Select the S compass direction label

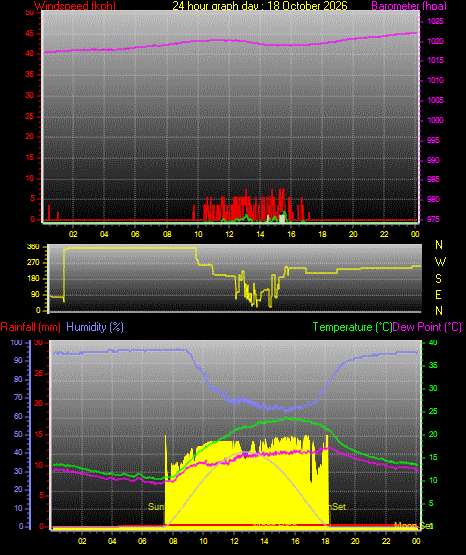tap(439, 279)
